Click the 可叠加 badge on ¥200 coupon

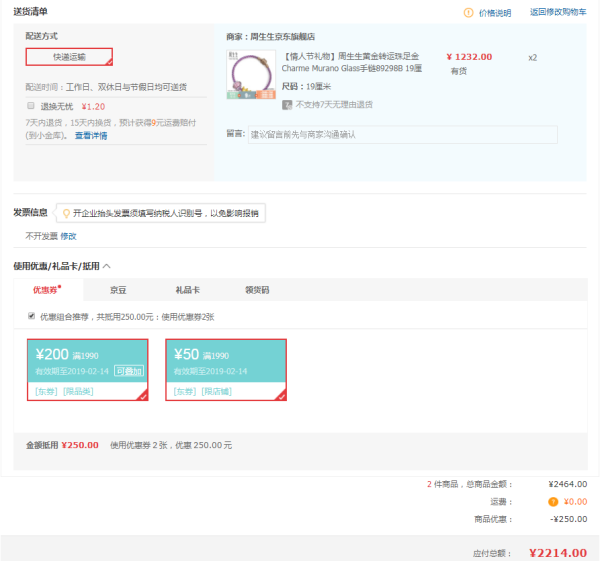[129, 371]
